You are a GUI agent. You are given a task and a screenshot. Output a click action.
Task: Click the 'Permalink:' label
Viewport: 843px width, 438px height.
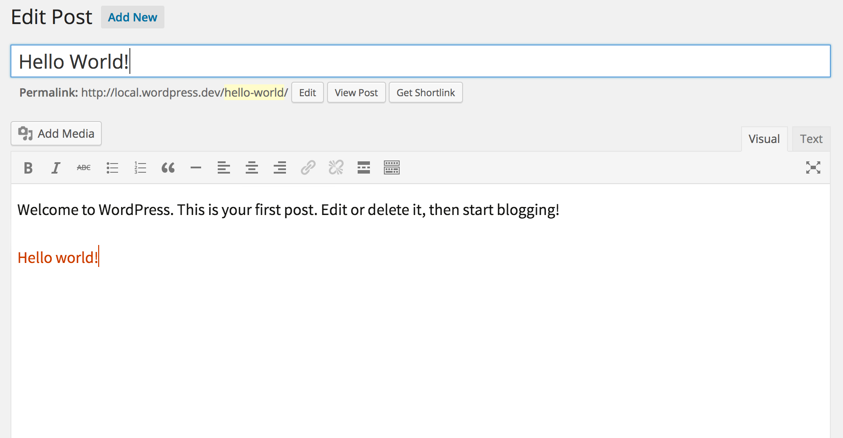coord(48,92)
